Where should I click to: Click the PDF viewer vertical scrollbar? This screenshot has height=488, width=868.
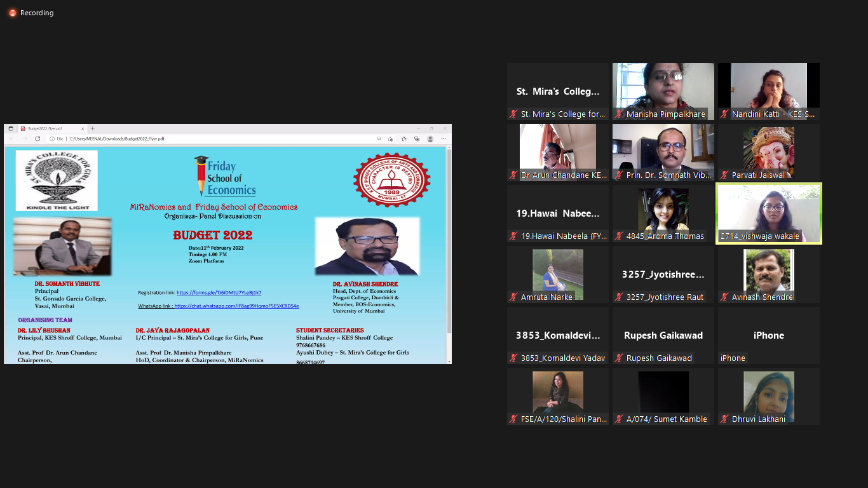click(449, 241)
